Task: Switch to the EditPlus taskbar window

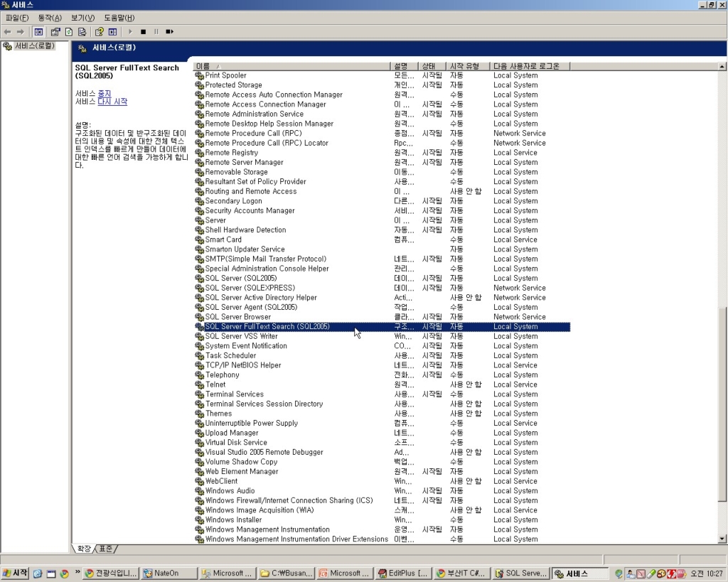Action: click(404, 573)
